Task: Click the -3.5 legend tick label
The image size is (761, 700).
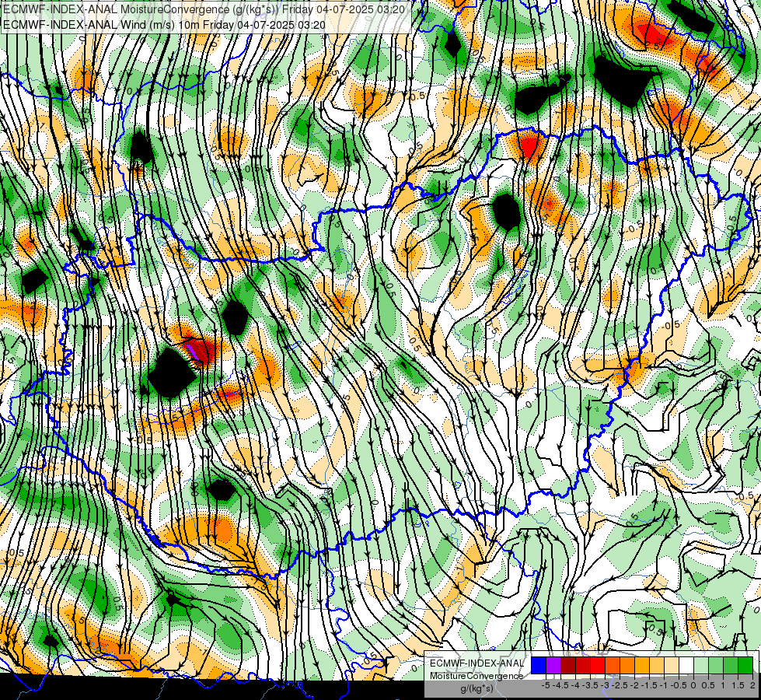Action: [x=591, y=685]
